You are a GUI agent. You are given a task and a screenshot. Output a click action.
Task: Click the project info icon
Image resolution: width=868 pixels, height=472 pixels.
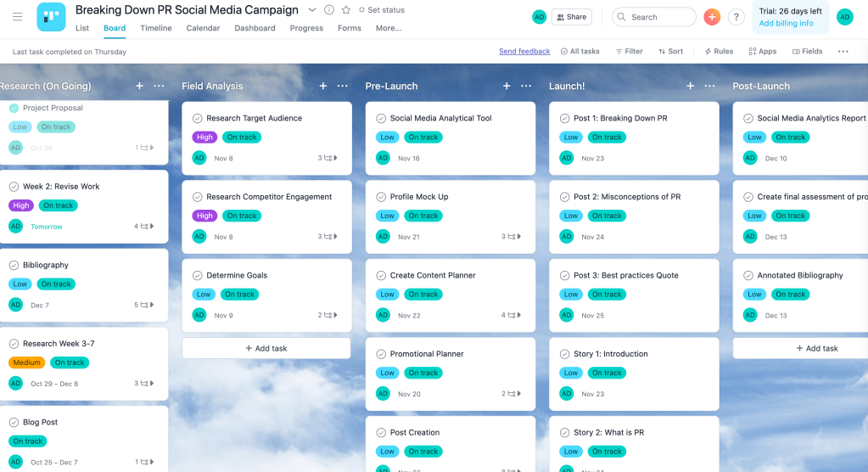point(329,10)
